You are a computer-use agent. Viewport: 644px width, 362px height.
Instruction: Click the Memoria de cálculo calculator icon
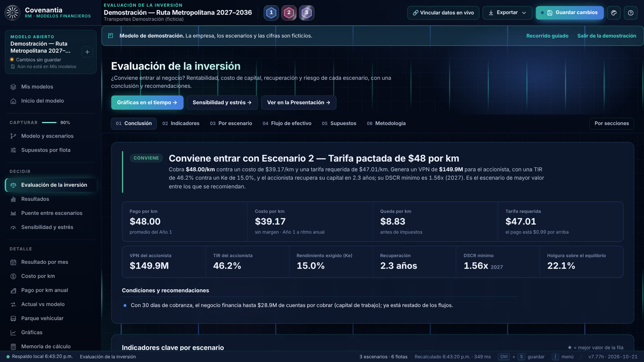coord(13,346)
